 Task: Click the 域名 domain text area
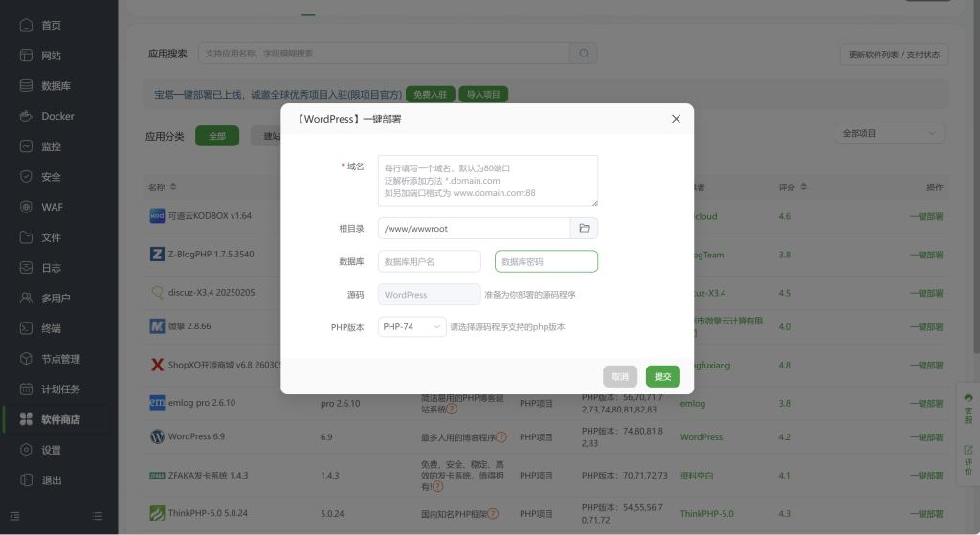(487, 181)
